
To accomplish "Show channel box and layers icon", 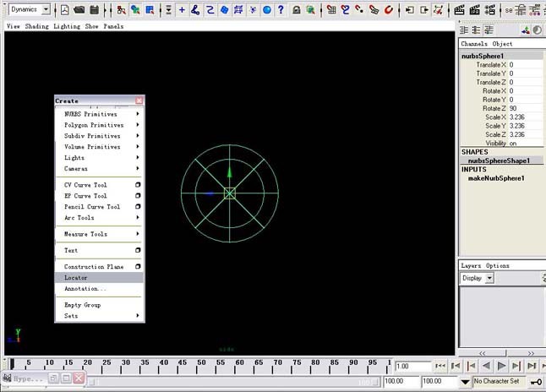I will (489, 30).
